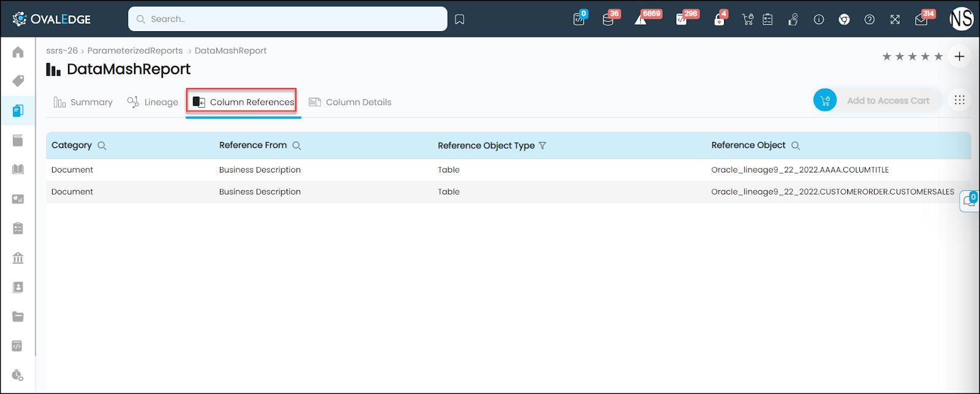
Task: Open Data Catalog icon in sidebar
Action: coord(18,111)
